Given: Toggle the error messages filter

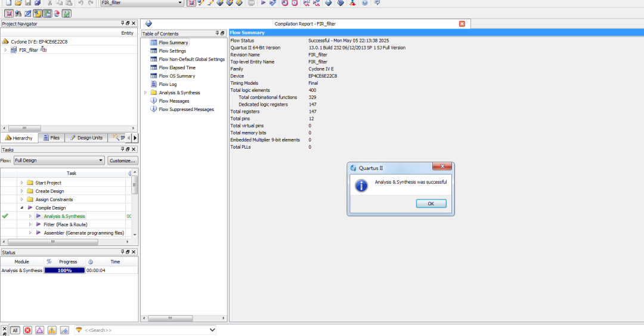Looking at the screenshot, I should pos(27,330).
